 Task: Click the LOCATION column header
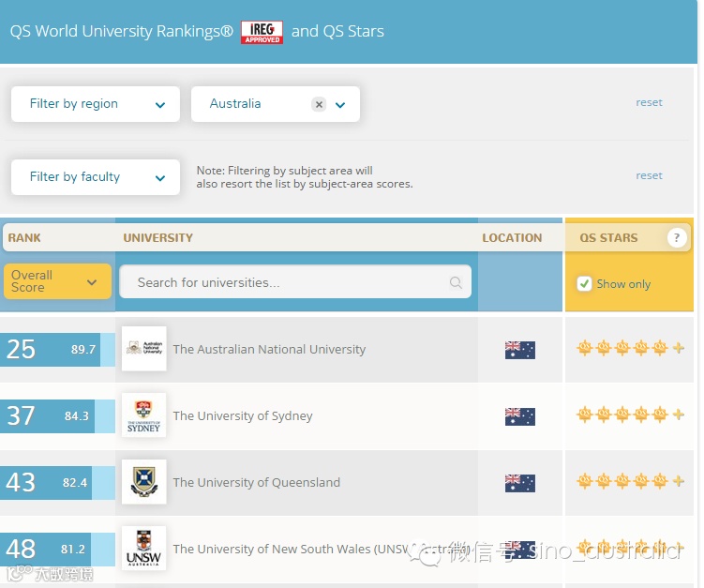click(512, 237)
